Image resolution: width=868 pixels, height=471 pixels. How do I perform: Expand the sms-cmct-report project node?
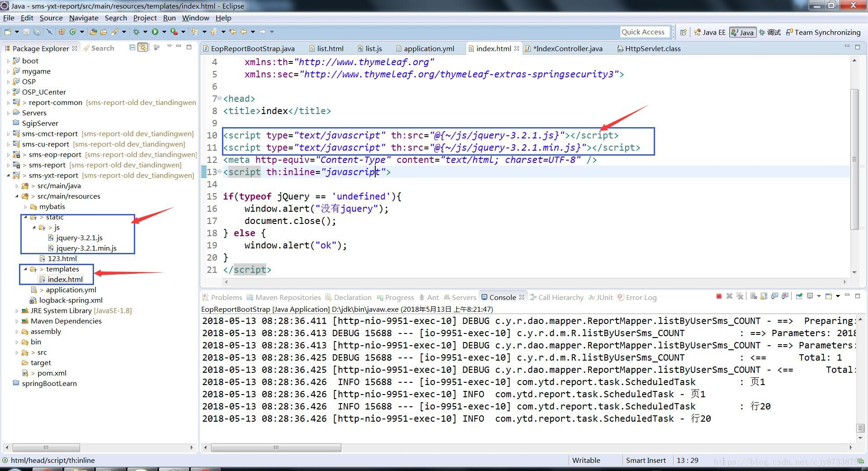click(x=8, y=133)
